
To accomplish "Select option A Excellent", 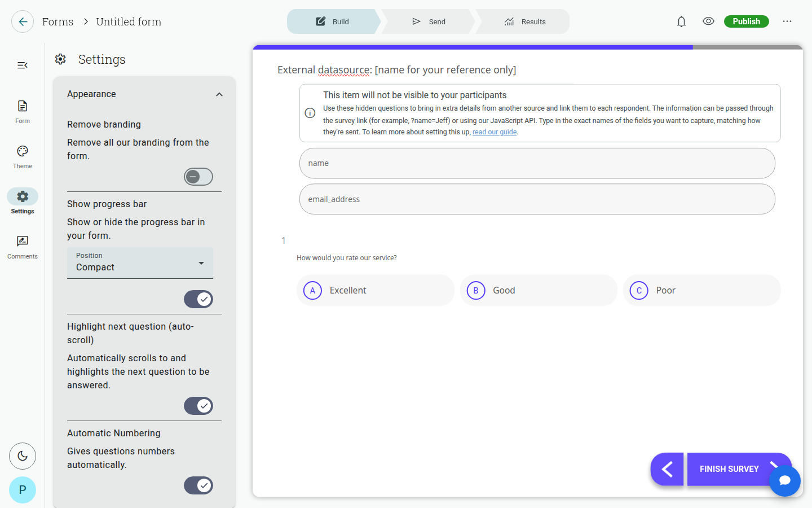I will pos(376,290).
